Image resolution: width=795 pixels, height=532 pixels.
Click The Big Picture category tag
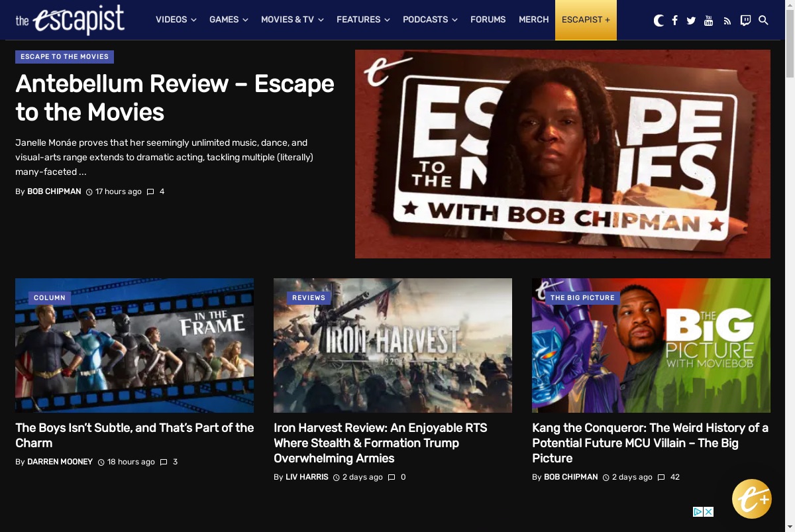(582, 298)
